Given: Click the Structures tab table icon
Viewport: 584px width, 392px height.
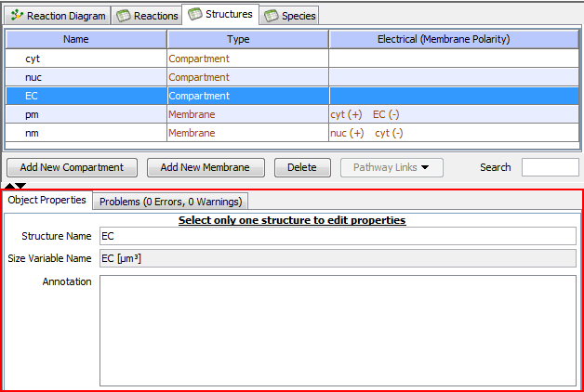Looking at the screenshot, I should [194, 14].
